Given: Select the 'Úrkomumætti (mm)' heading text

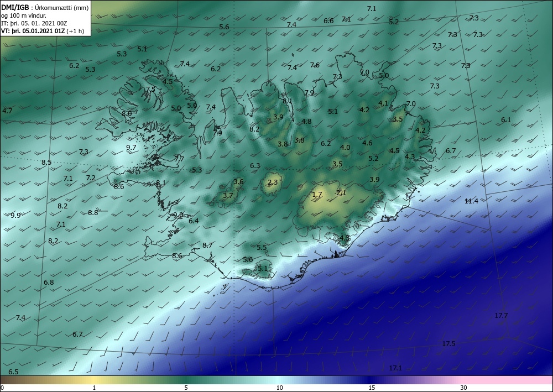Looking at the screenshot, I should point(62,8).
